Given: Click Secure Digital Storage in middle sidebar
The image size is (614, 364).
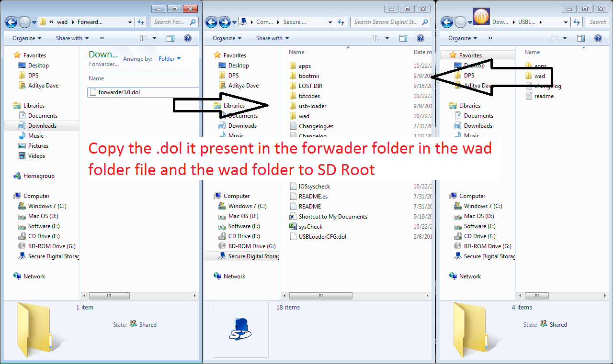Looking at the screenshot, I should tap(251, 256).
